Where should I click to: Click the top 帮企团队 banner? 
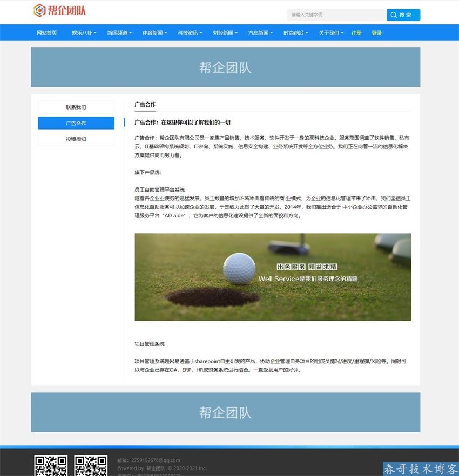point(225,67)
